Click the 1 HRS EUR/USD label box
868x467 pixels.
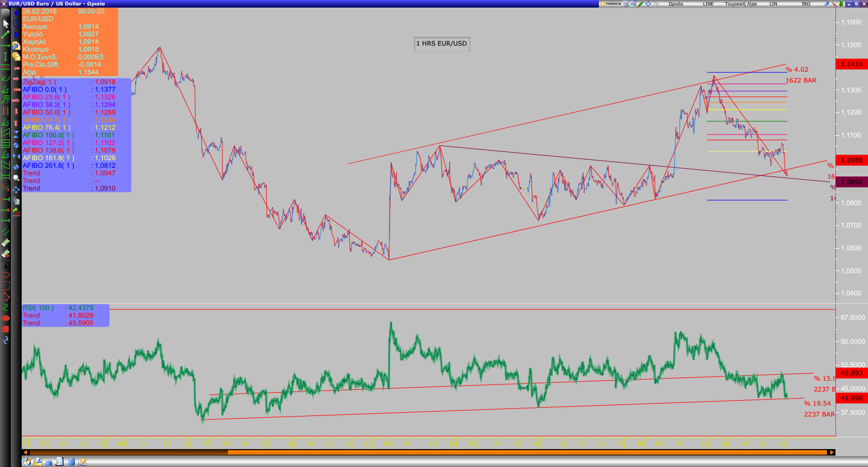click(442, 43)
